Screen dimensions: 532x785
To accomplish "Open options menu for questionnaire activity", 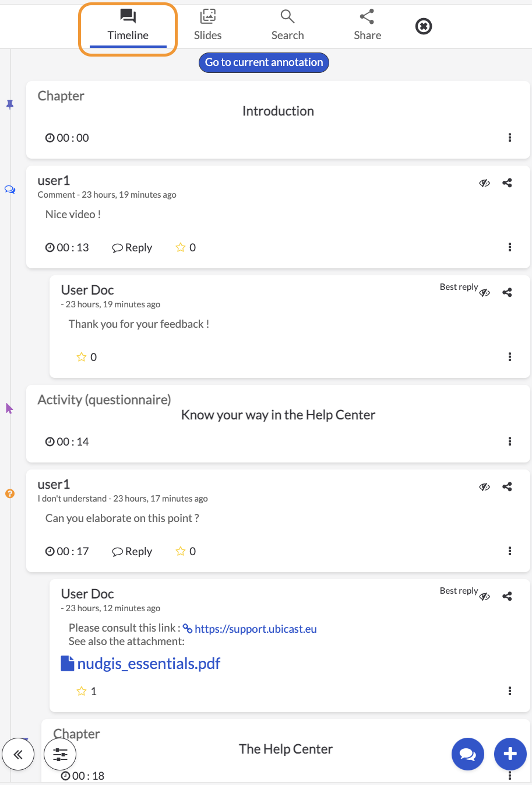I will coord(510,441).
